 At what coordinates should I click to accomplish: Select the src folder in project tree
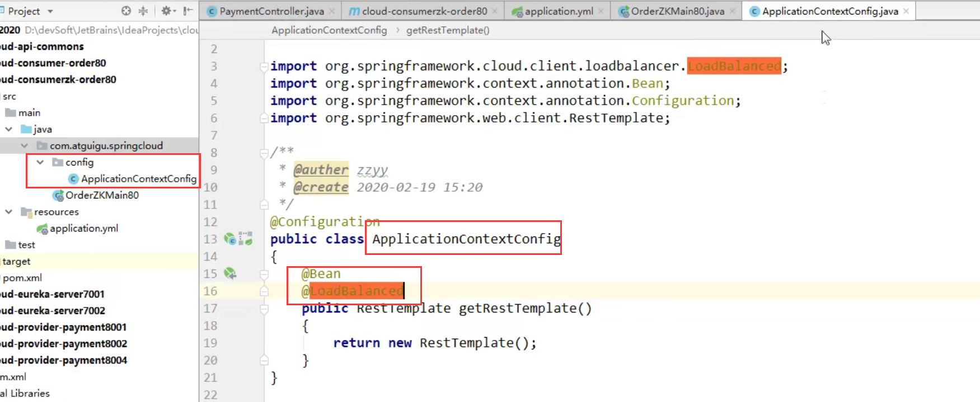pyautogui.click(x=8, y=96)
